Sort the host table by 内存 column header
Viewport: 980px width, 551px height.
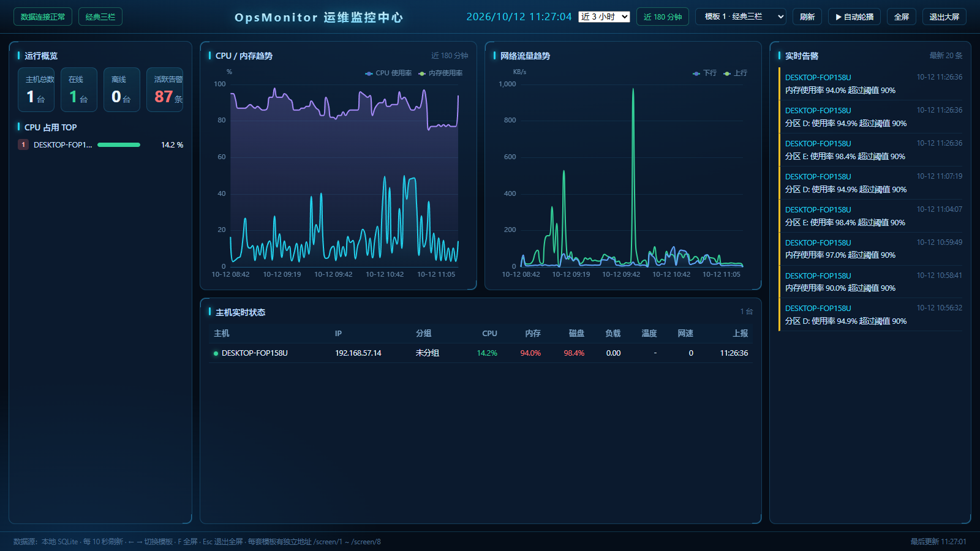533,334
